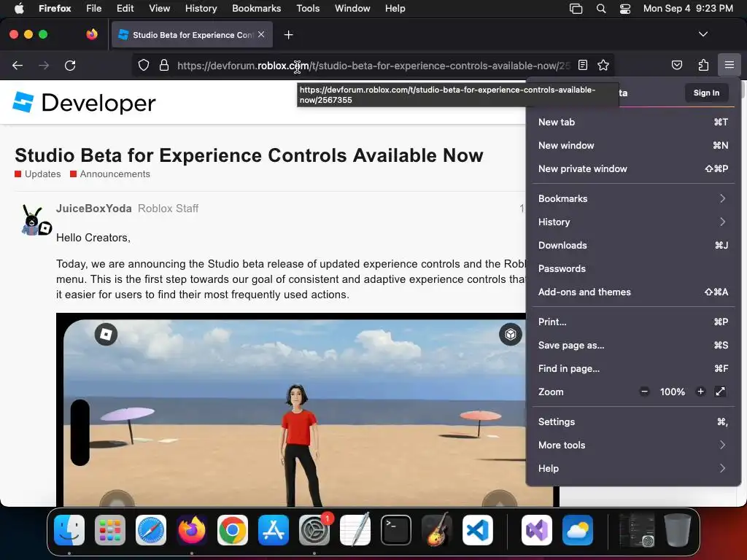
Task: Open the Weather app from Dock
Action: (578, 530)
